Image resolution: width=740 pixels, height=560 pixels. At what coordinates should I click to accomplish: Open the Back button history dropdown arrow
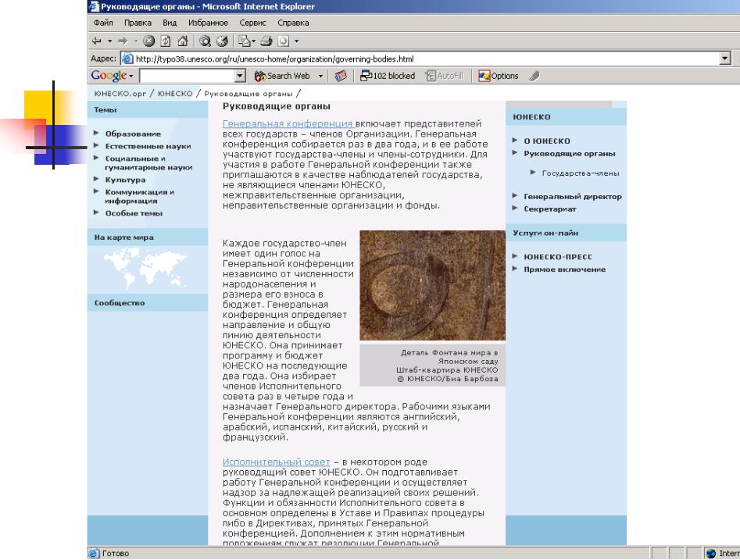(109, 41)
